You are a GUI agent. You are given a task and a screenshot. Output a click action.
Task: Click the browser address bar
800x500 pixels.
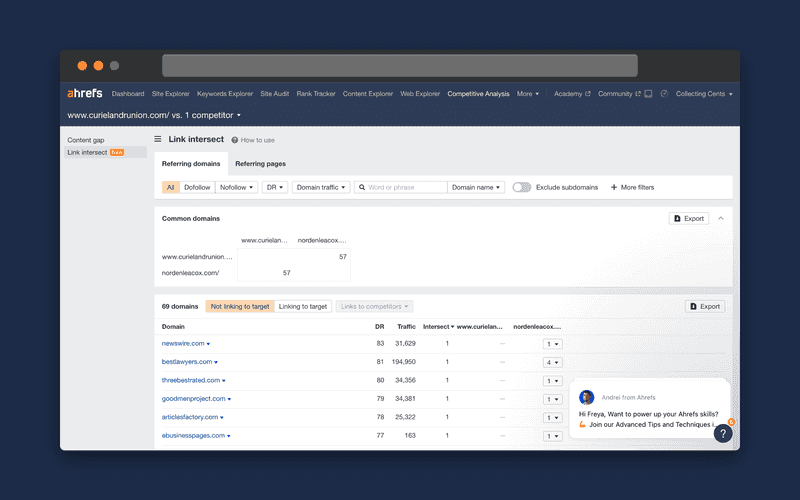[399, 65]
